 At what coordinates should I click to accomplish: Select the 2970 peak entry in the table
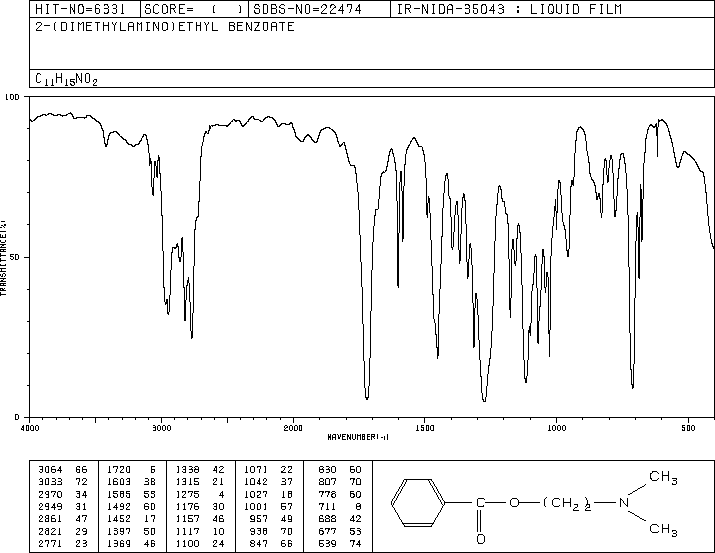point(63,494)
